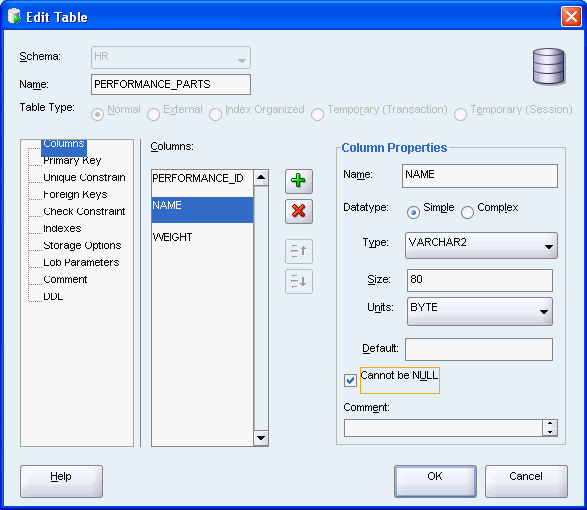Click columns list scroll down arrow
Image resolution: width=587 pixels, height=510 pixels.
click(x=261, y=438)
